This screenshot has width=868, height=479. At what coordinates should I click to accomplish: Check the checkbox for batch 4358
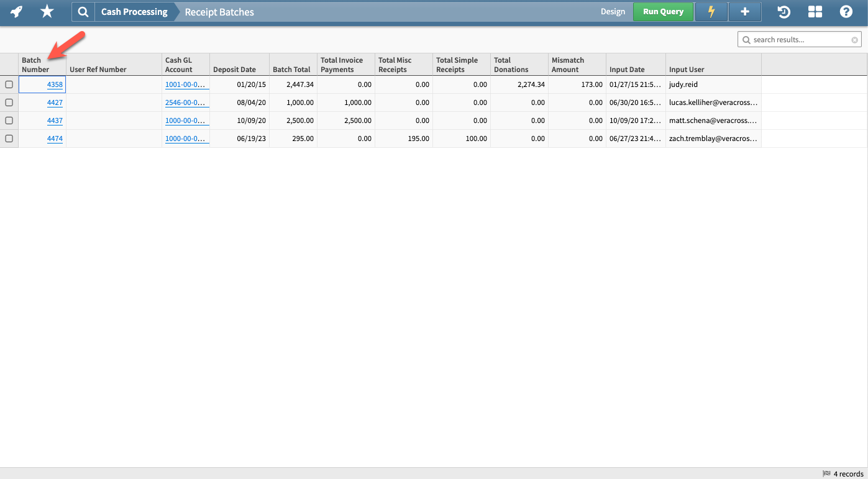[9, 84]
